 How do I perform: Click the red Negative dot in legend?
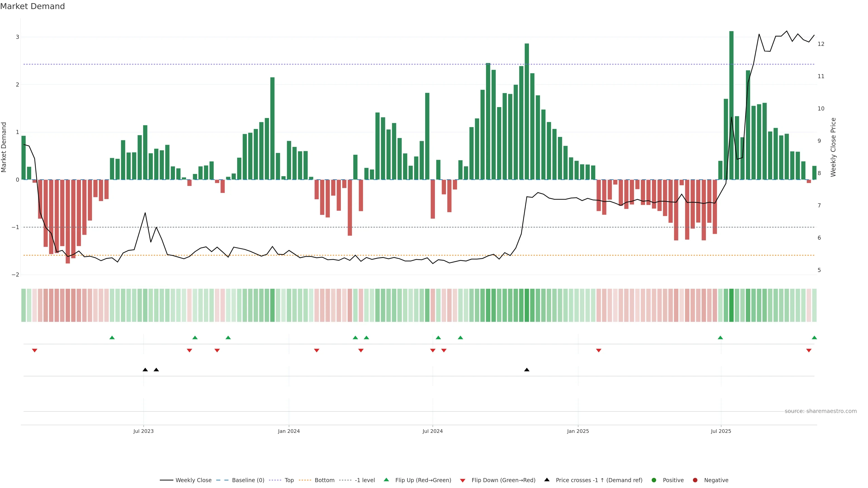tap(695, 480)
